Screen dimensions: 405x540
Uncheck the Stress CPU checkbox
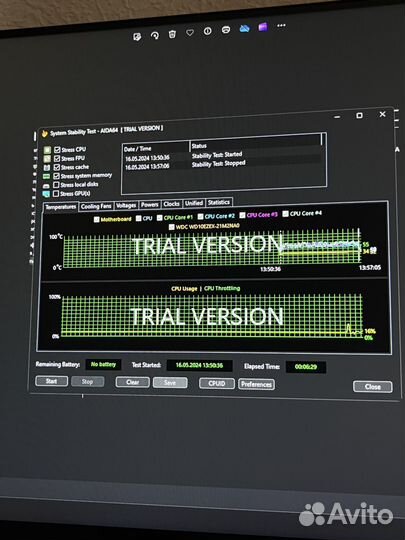57,150
